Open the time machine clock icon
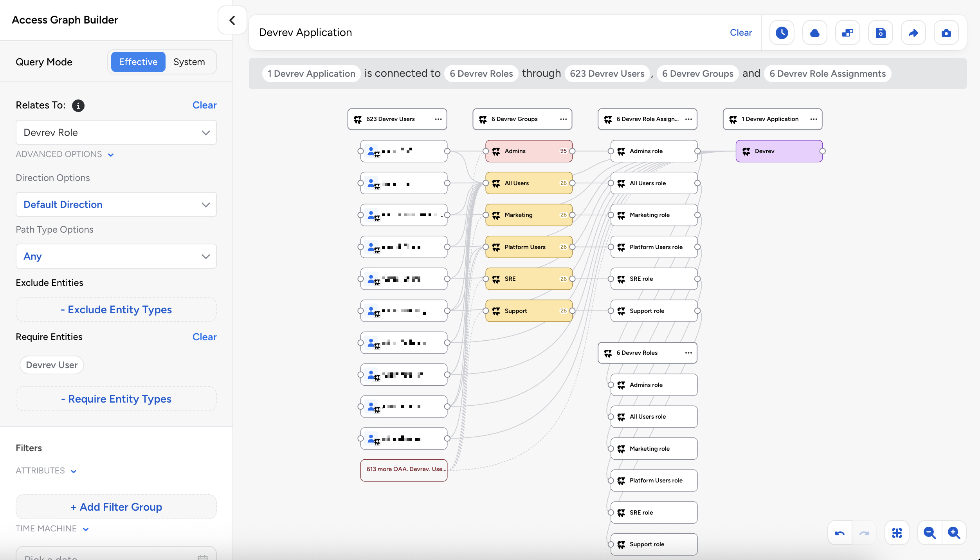Screen dimensions: 980x560 pyautogui.click(x=782, y=33)
